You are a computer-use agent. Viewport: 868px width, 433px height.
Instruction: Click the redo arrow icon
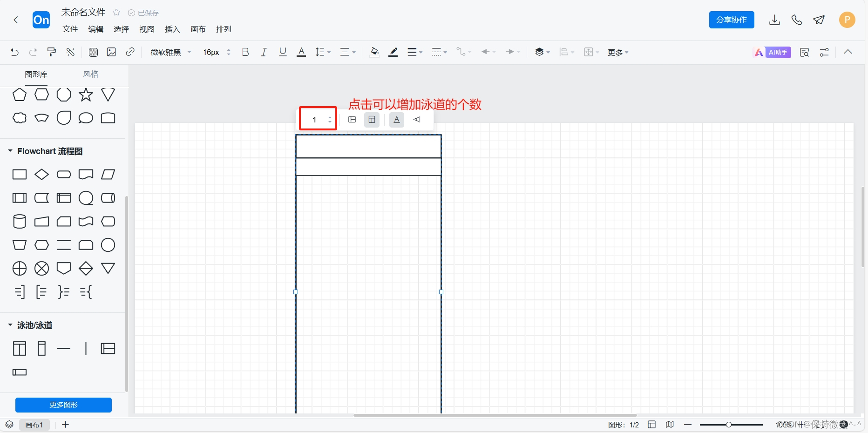(33, 52)
